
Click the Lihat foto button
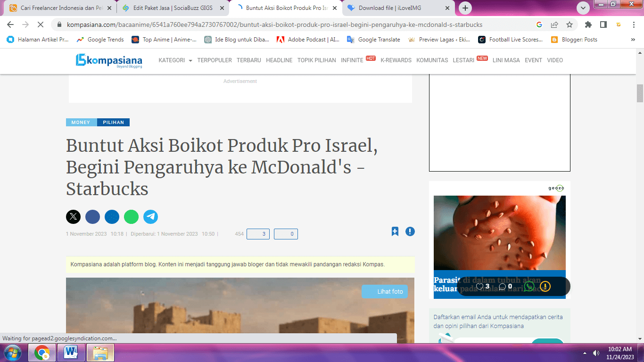pyautogui.click(x=385, y=291)
